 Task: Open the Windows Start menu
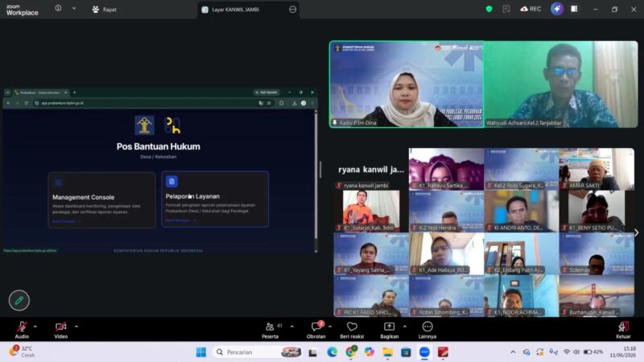click(200, 352)
